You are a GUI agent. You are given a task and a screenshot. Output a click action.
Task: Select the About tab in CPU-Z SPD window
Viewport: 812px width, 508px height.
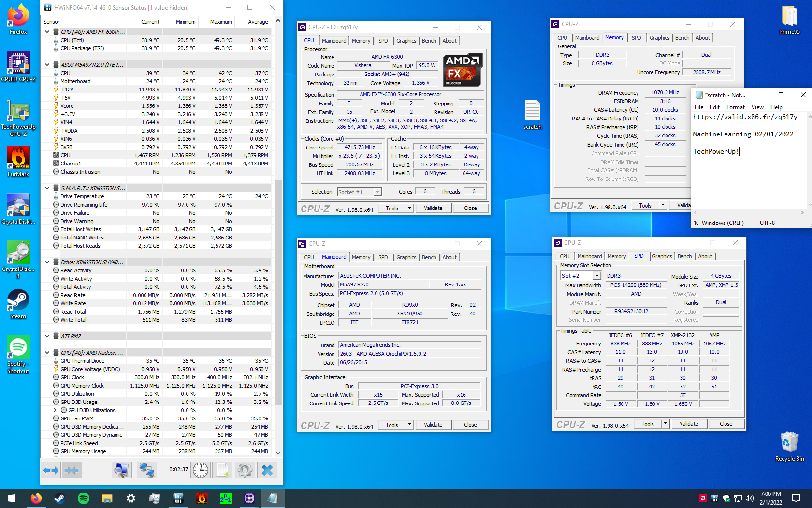click(705, 256)
